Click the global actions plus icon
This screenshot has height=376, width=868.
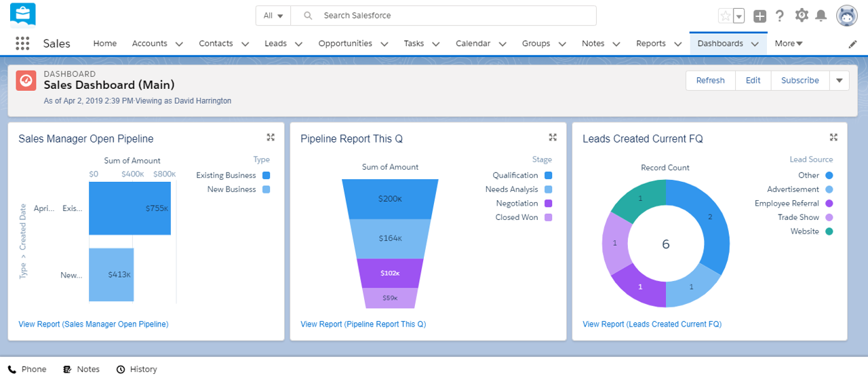(760, 16)
